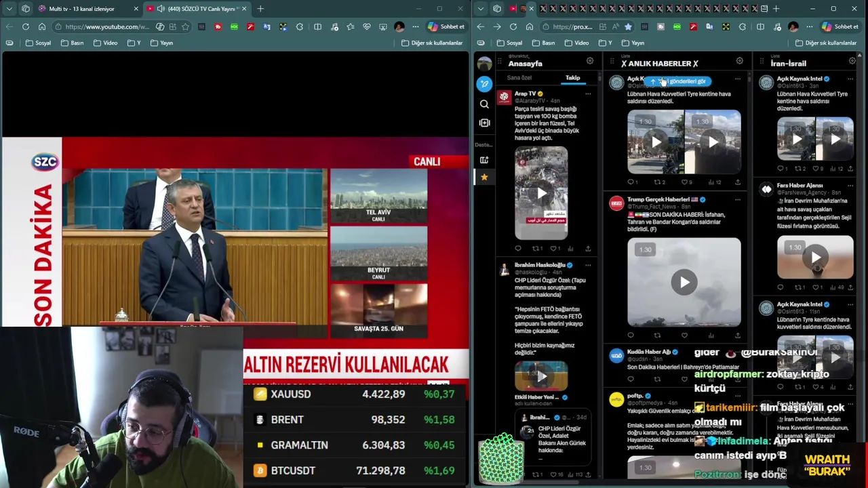This screenshot has width=868, height=488.
Task: Switch to the Sana özel tab
Action: (519, 78)
